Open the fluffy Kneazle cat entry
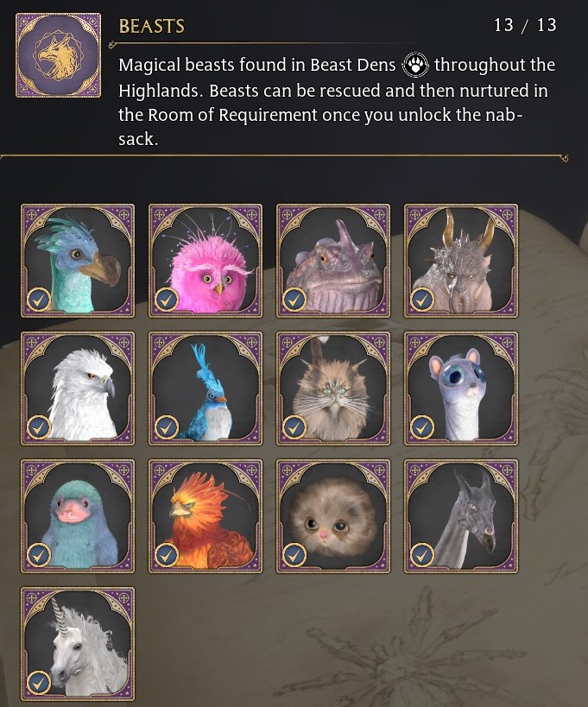Viewport: 588px width, 707px height. (333, 388)
